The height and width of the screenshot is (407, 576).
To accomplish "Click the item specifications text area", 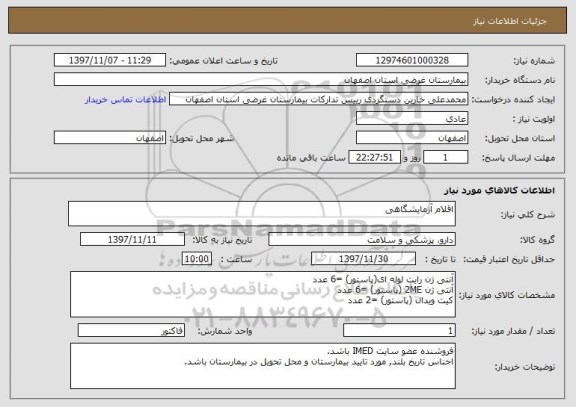I will tap(263, 294).
